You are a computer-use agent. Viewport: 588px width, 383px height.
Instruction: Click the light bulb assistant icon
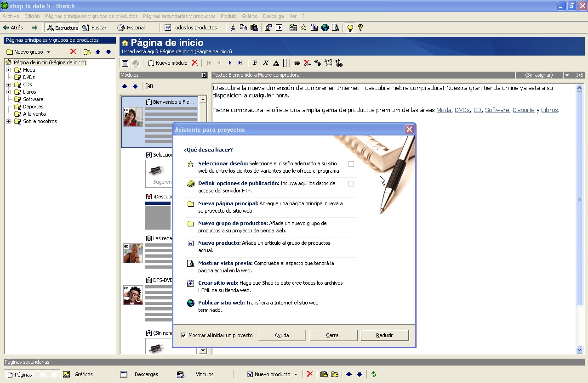[x=350, y=28]
